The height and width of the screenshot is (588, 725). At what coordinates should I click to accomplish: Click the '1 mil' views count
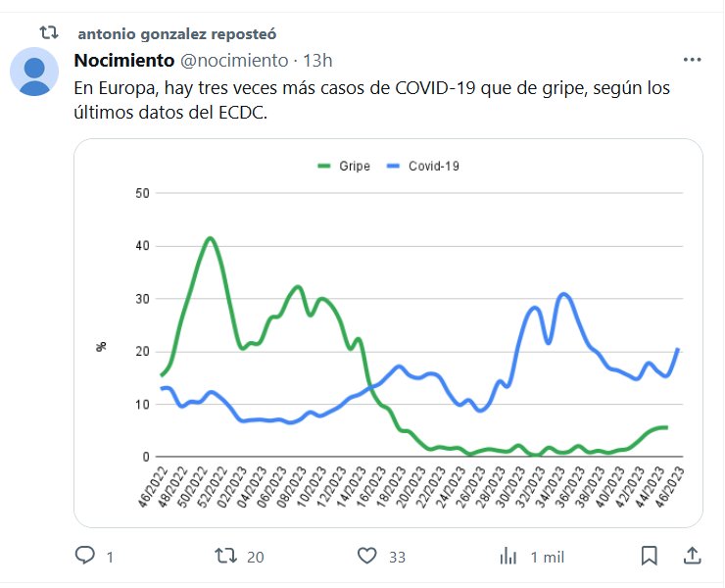(547, 557)
